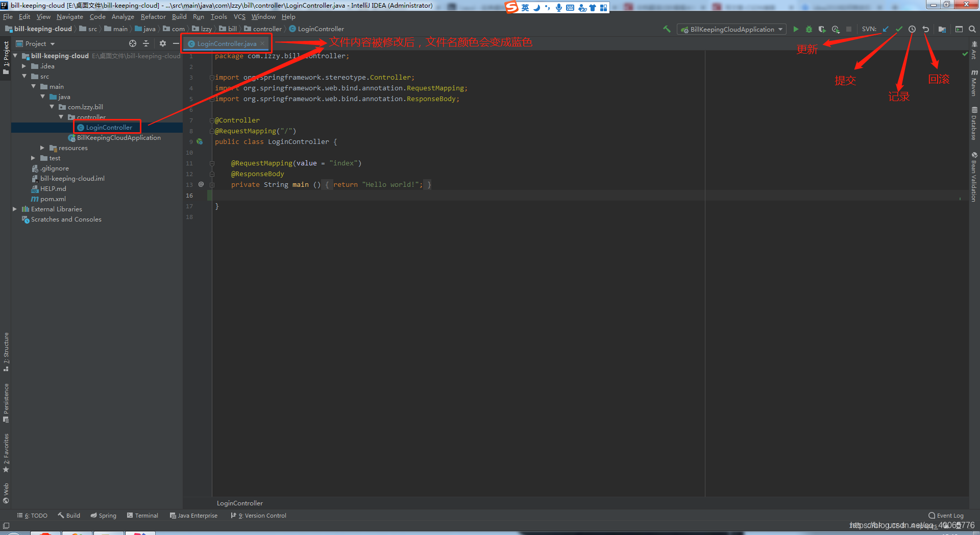Click the Build project hammer icon

click(x=667, y=29)
